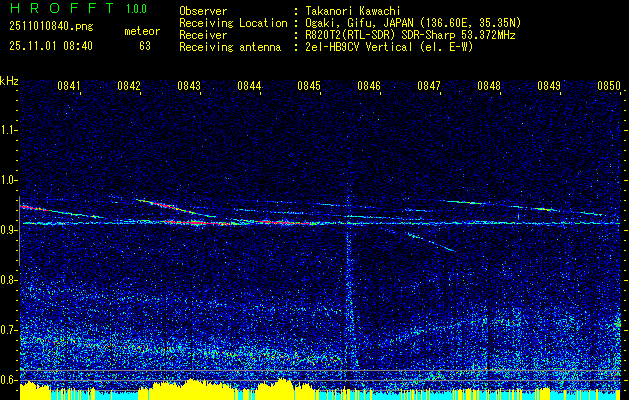The height and width of the screenshot is (400, 629).
Task: Click the 0847 time marker
Action: (x=429, y=85)
